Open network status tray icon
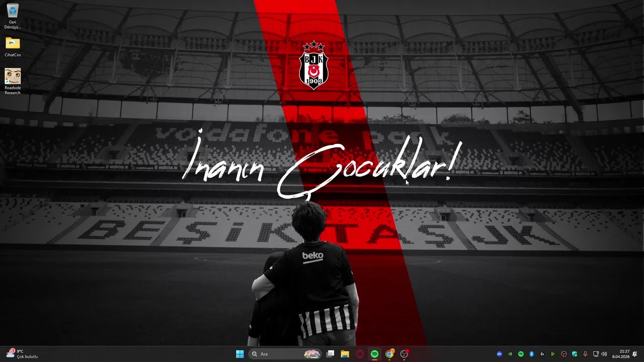644x362 pixels. click(x=596, y=354)
